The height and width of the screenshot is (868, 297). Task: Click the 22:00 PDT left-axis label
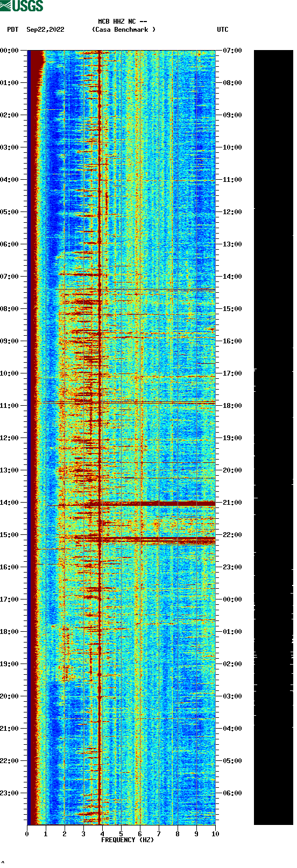pos(10,761)
